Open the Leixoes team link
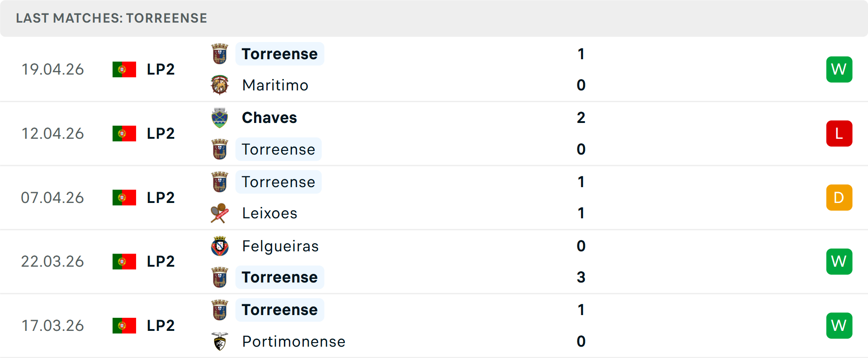The width and height of the screenshot is (868, 358). [269, 213]
